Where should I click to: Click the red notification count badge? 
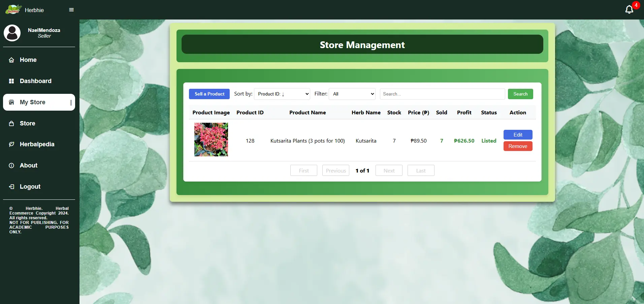pyautogui.click(x=636, y=5)
